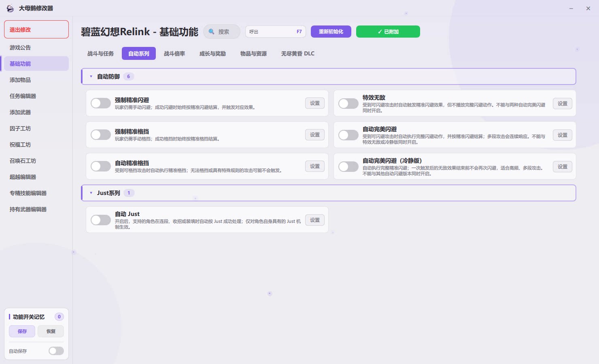This screenshot has height=364, width=599.
Task: Close the trainer window
Action: [588, 8]
